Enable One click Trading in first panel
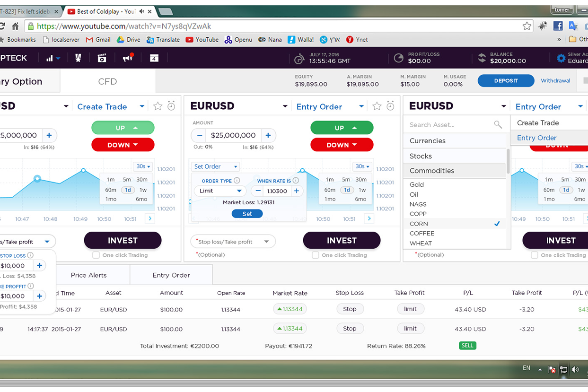588x392 pixels. pyautogui.click(x=96, y=255)
